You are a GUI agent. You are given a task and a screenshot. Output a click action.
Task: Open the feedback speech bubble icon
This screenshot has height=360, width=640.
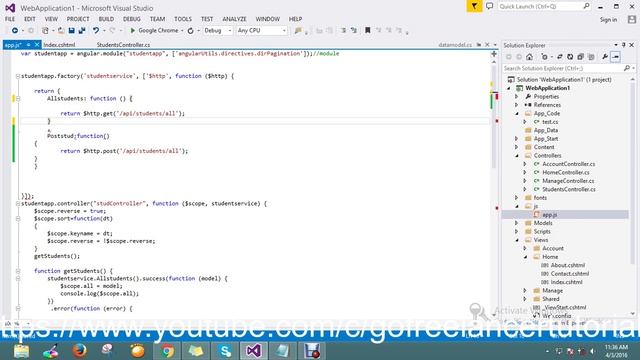coord(489,7)
